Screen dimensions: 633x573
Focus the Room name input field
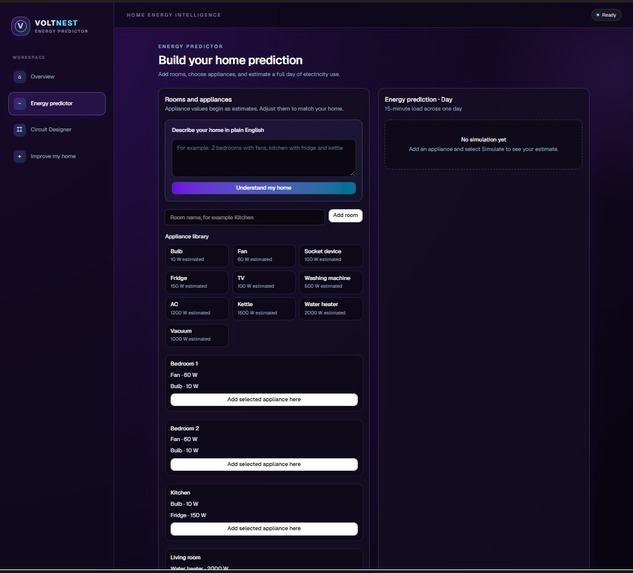245,217
